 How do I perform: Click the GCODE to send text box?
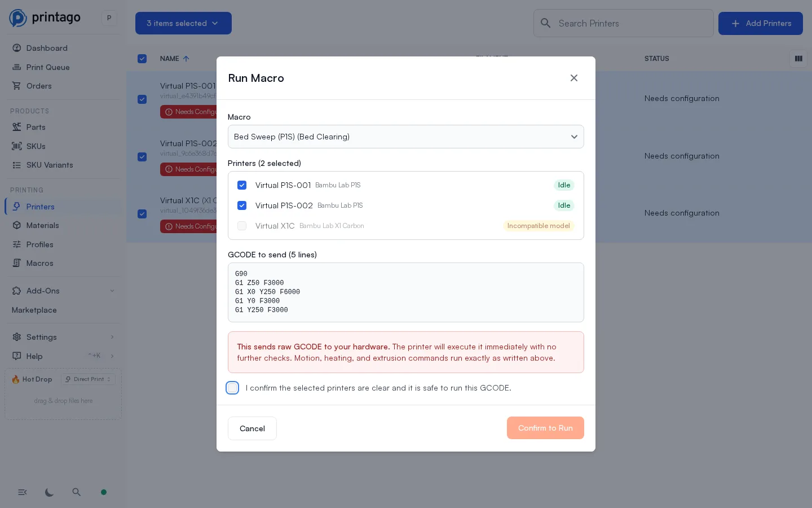pos(406,292)
